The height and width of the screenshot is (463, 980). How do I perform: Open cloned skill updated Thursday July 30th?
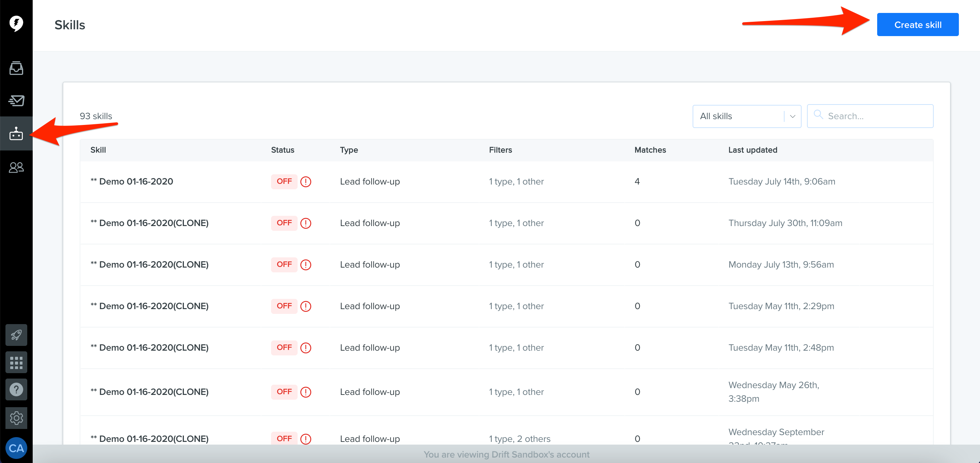[149, 223]
